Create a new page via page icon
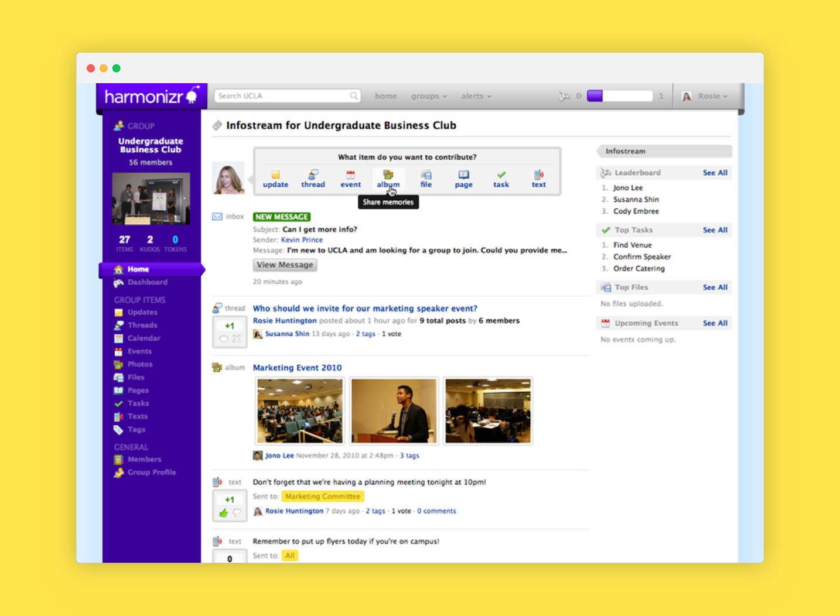Screen dimensions: 840x616 (x=463, y=175)
